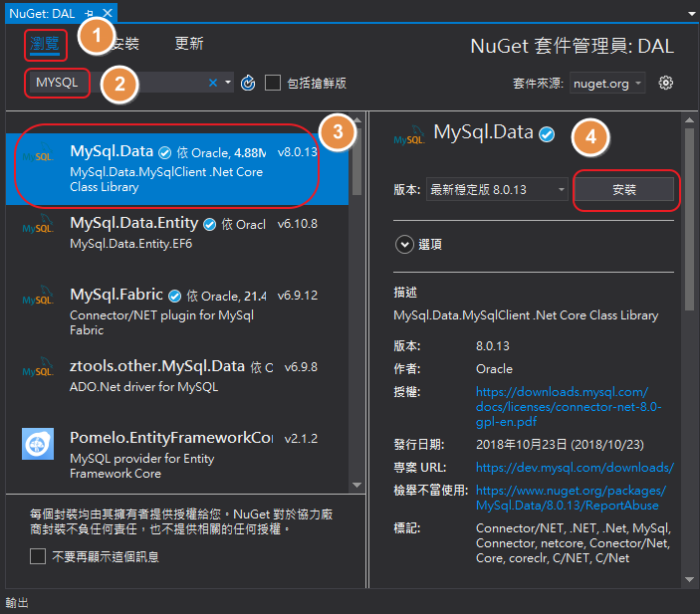Click details pane scrollbar down arrow
Image resolution: width=700 pixels, height=614 pixels.
689,579
